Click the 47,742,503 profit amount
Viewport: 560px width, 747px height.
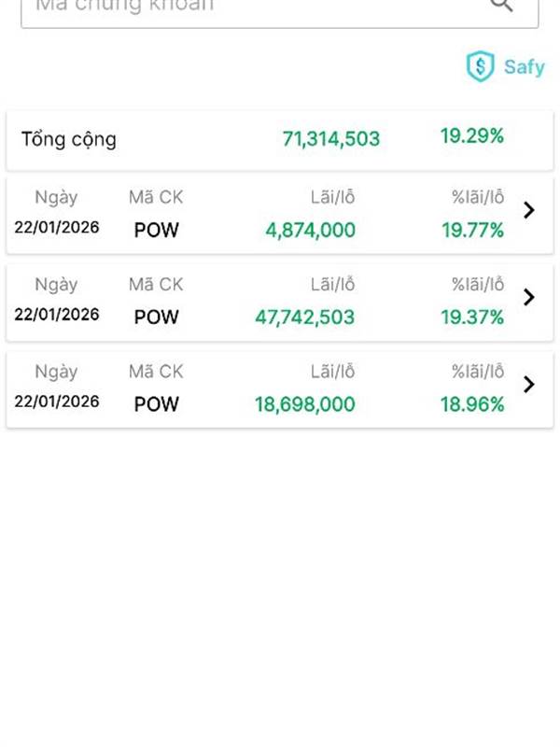coord(304,317)
